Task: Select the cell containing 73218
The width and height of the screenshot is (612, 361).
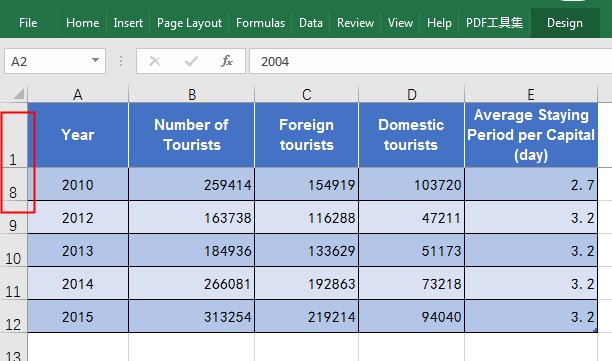Action: pos(411,284)
